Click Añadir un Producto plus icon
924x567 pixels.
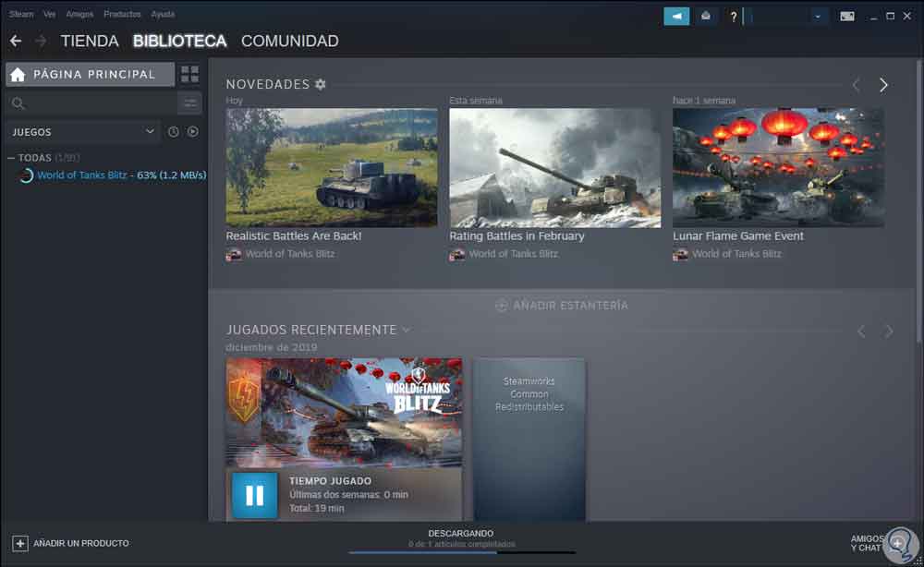(x=20, y=543)
